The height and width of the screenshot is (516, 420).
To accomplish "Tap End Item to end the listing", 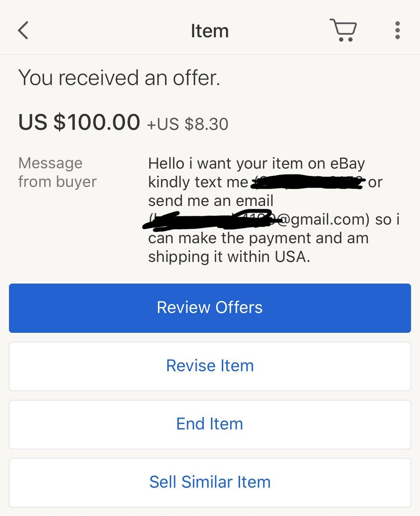I will coord(210,424).
